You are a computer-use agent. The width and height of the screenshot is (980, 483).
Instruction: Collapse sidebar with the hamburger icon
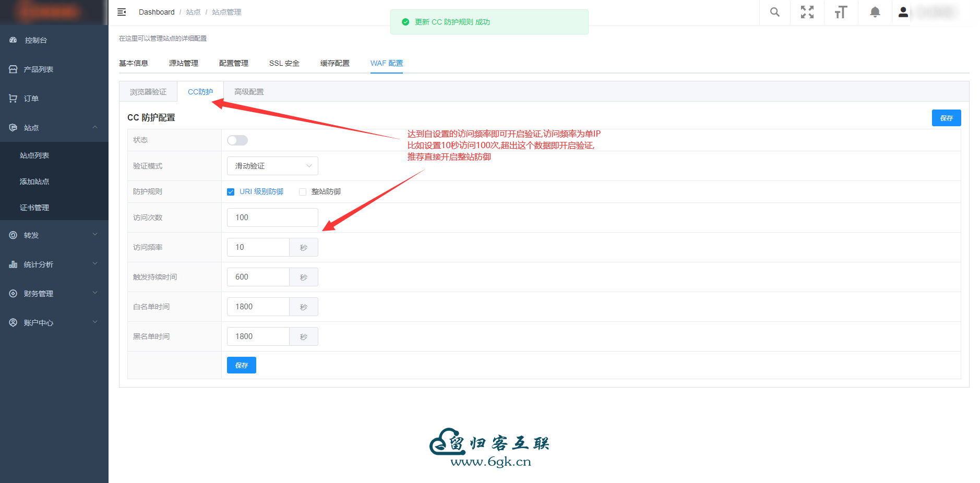122,12
